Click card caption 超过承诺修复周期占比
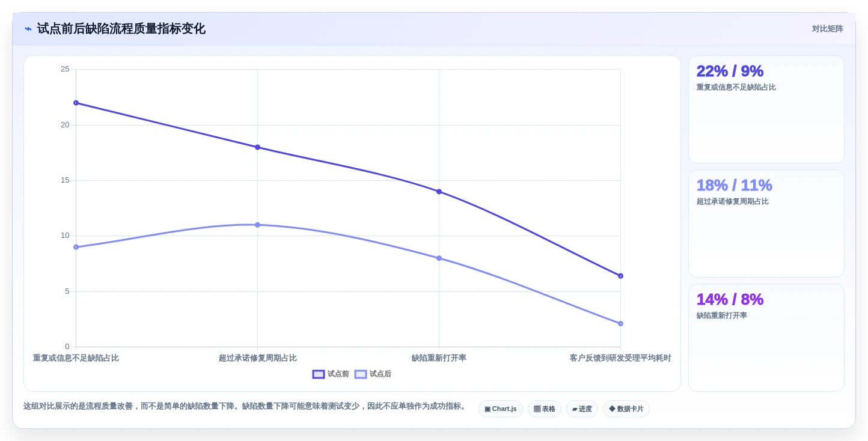Screen dimensions: 868x441 click(732, 201)
